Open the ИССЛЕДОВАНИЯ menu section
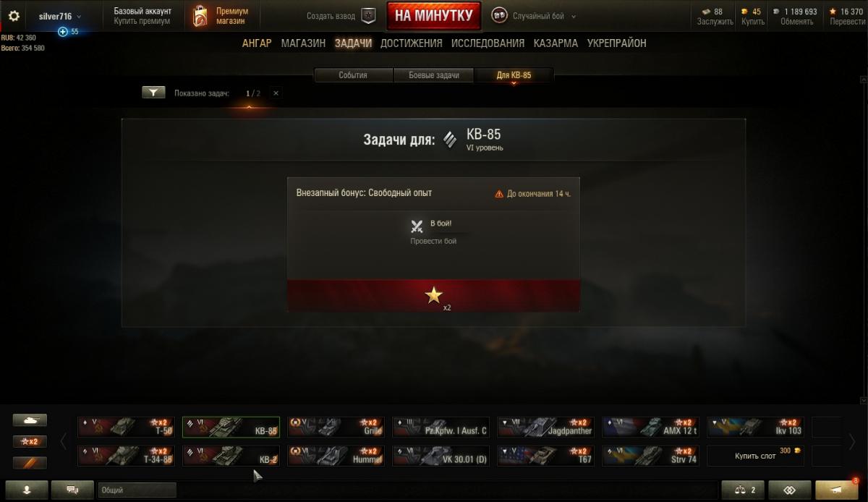Screen dimensions: 868x502 click(x=488, y=43)
